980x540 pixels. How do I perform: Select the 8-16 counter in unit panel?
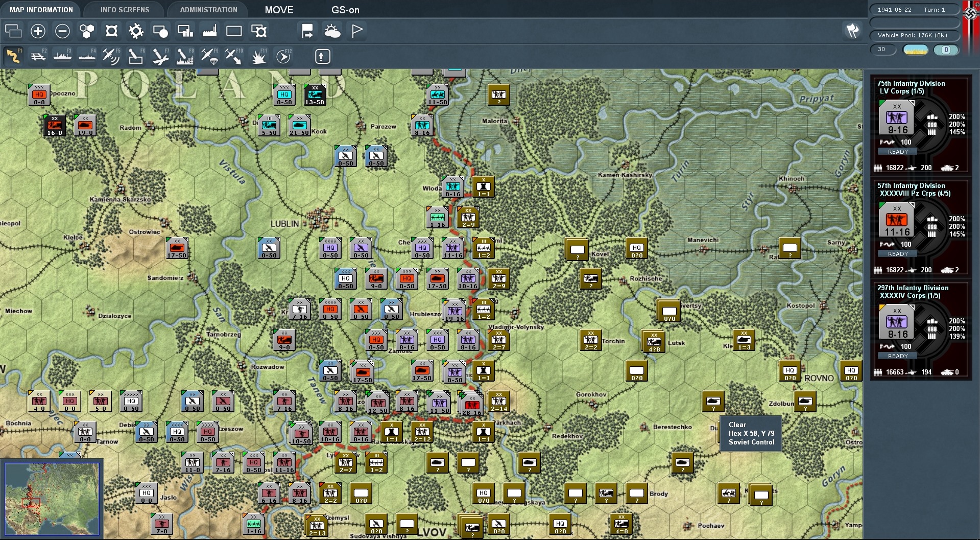[x=897, y=322]
